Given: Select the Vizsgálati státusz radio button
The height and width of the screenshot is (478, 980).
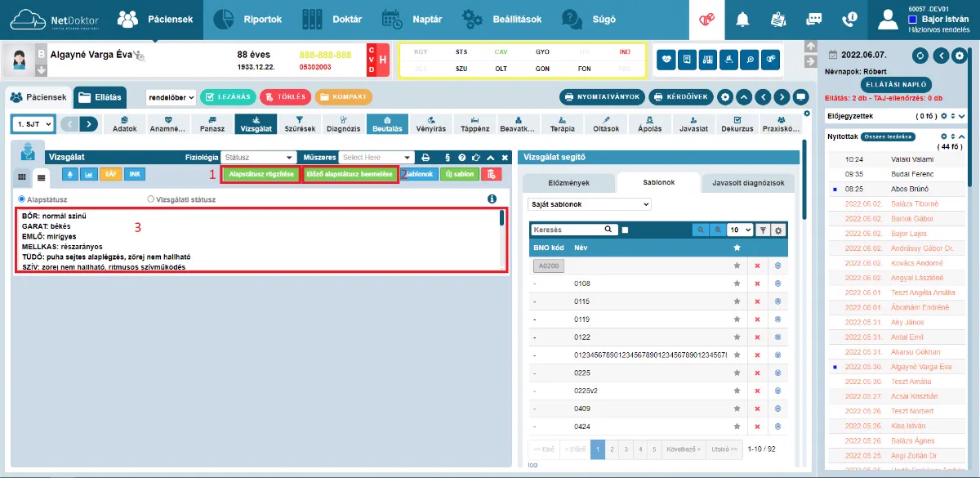Looking at the screenshot, I should point(151,199).
